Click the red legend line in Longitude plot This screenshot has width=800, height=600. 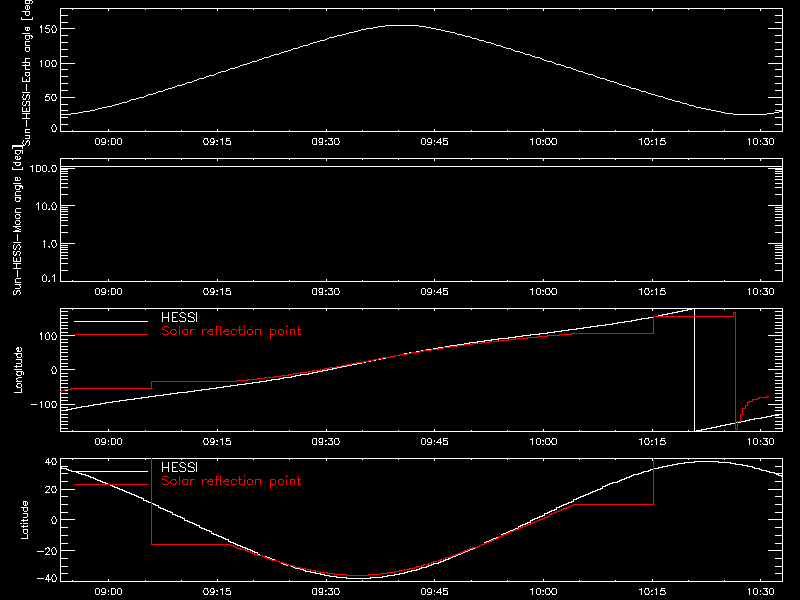click(111, 335)
